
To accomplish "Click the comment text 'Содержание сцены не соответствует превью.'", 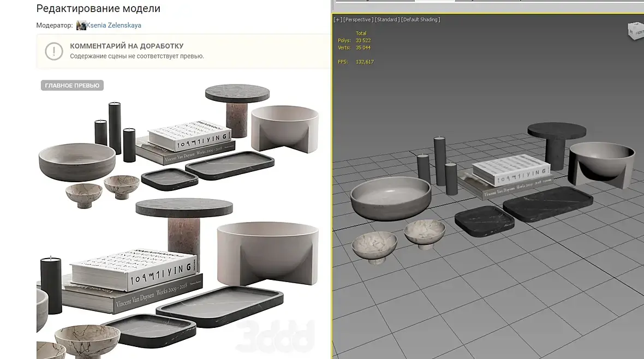I will (137, 56).
